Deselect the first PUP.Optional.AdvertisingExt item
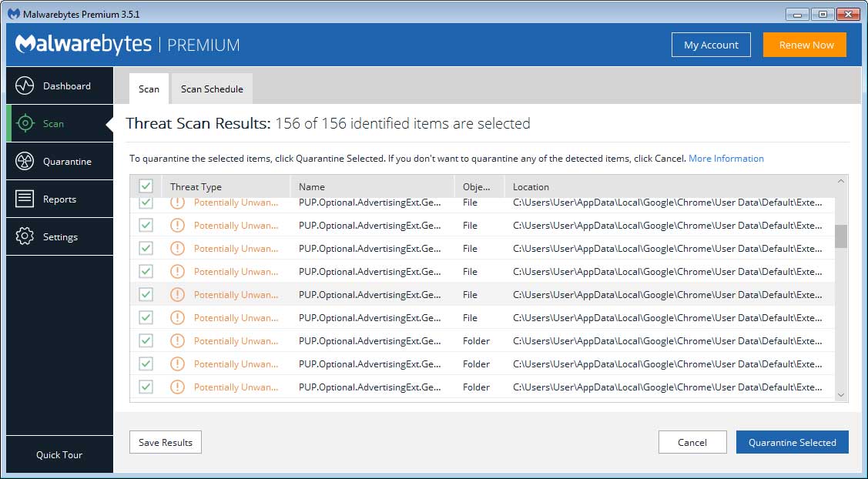Image resolution: width=868 pixels, height=479 pixels. 146,202
